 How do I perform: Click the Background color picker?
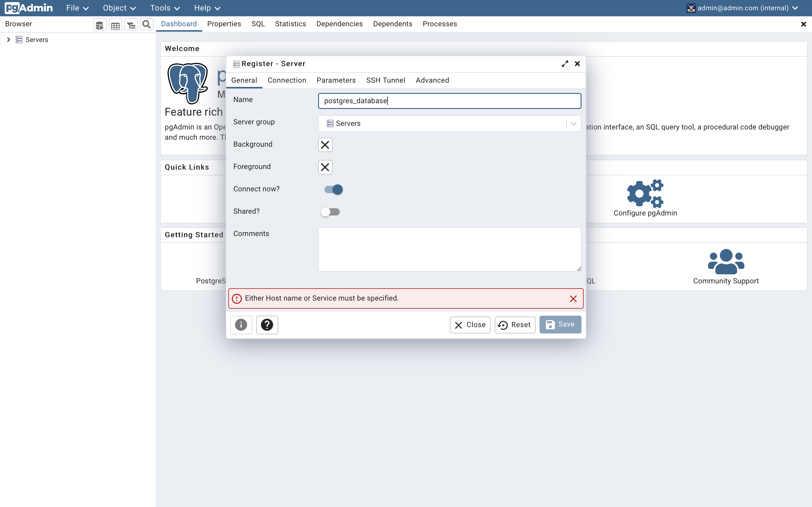(x=325, y=145)
